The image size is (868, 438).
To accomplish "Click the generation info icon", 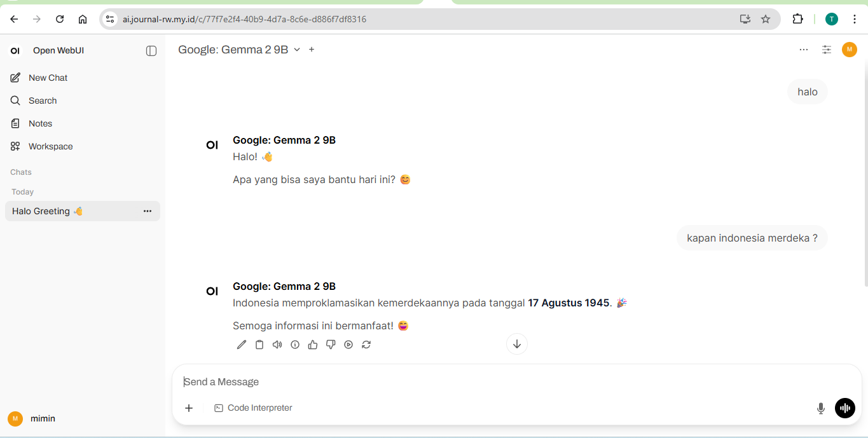I will [295, 345].
